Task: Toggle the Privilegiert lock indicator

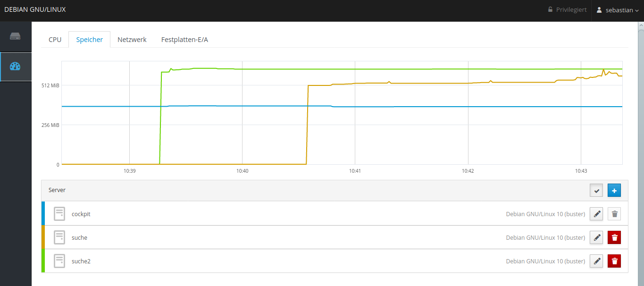Action: pos(567,9)
